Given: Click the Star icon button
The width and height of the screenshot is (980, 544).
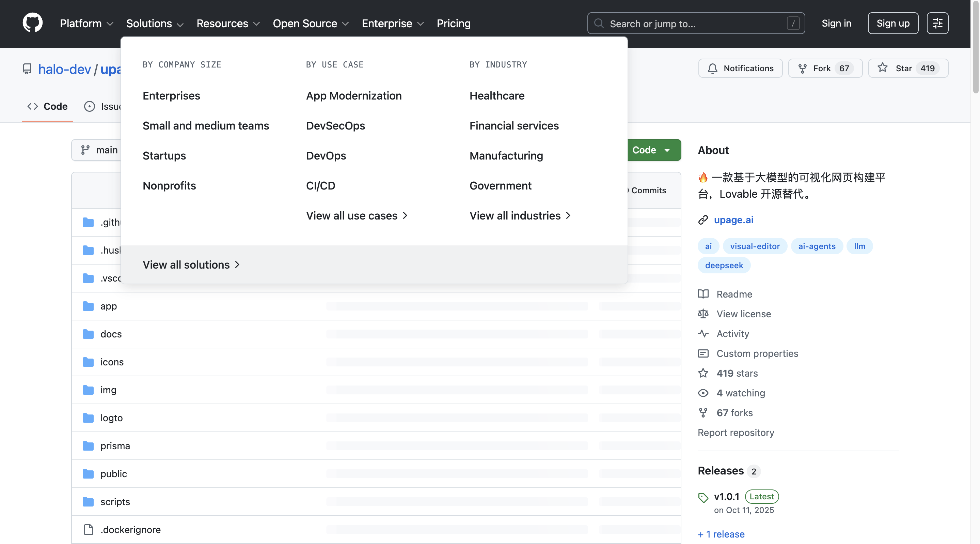Looking at the screenshot, I should pos(882,68).
